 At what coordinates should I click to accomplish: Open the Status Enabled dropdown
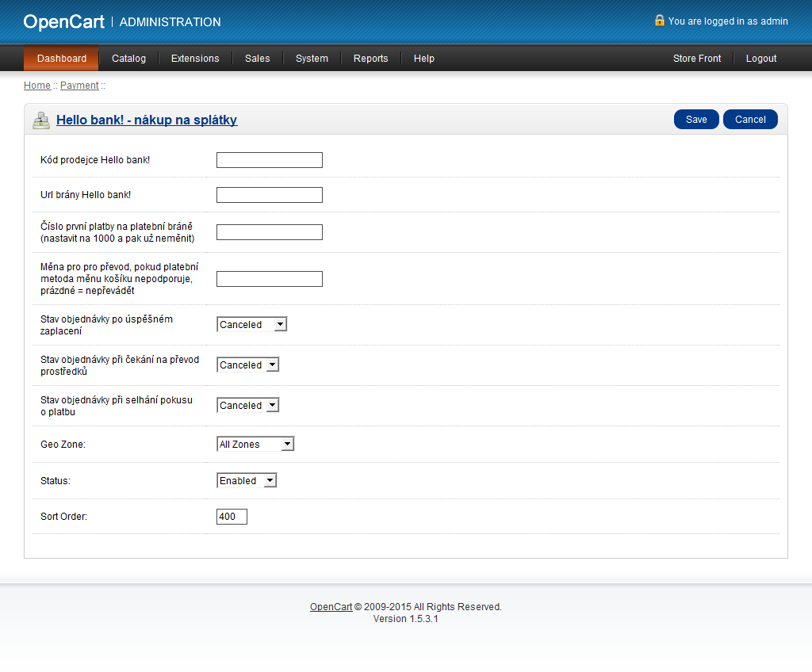[247, 480]
